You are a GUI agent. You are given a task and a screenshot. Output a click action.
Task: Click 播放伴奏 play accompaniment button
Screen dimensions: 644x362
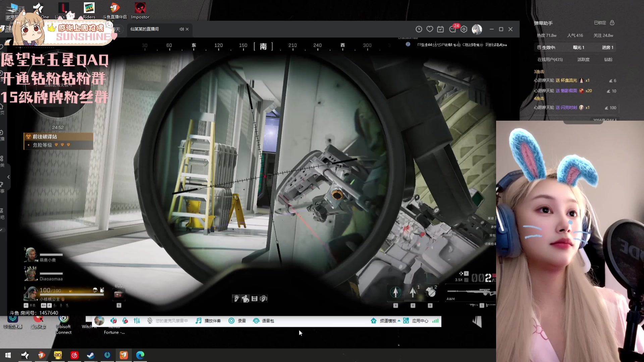(208, 321)
